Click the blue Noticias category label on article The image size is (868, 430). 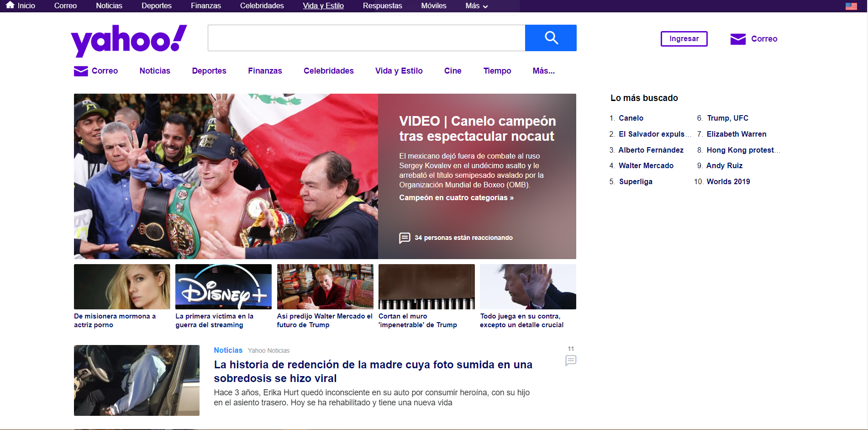pyautogui.click(x=228, y=350)
